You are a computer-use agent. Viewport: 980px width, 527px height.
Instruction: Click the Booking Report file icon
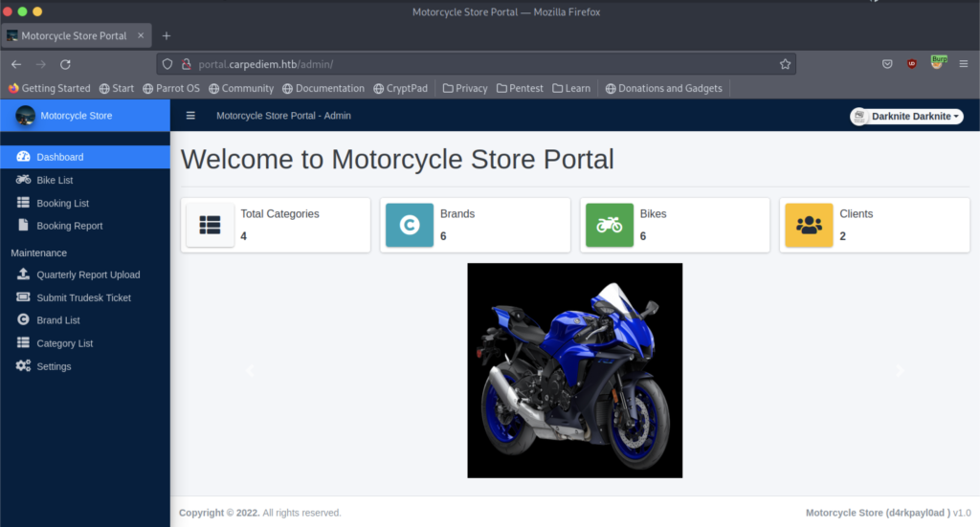point(23,226)
